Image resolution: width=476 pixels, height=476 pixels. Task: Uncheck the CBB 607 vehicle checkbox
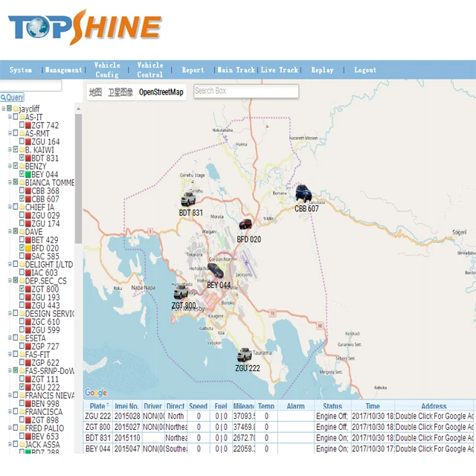tap(22, 199)
